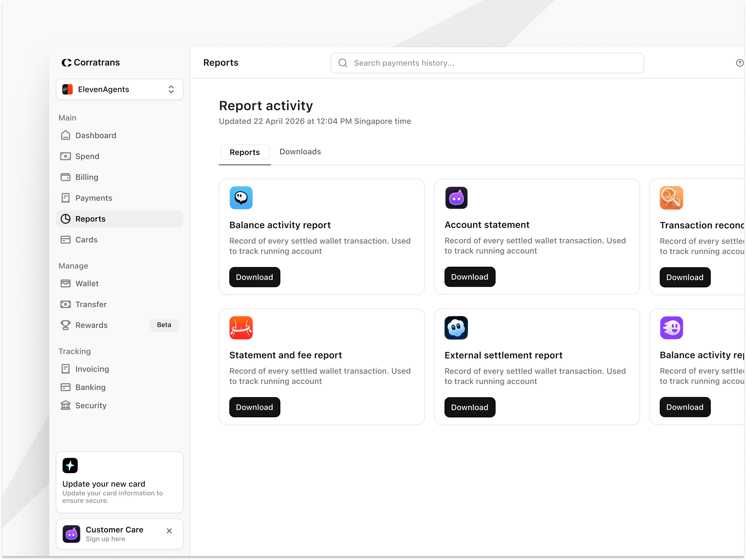Open the help question-mark icon
This screenshot has width=746, height=560.
tap(740, 63)
